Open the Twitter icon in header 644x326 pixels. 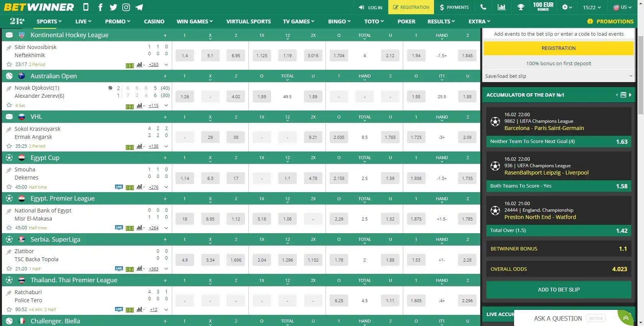[x=113, y=7]
